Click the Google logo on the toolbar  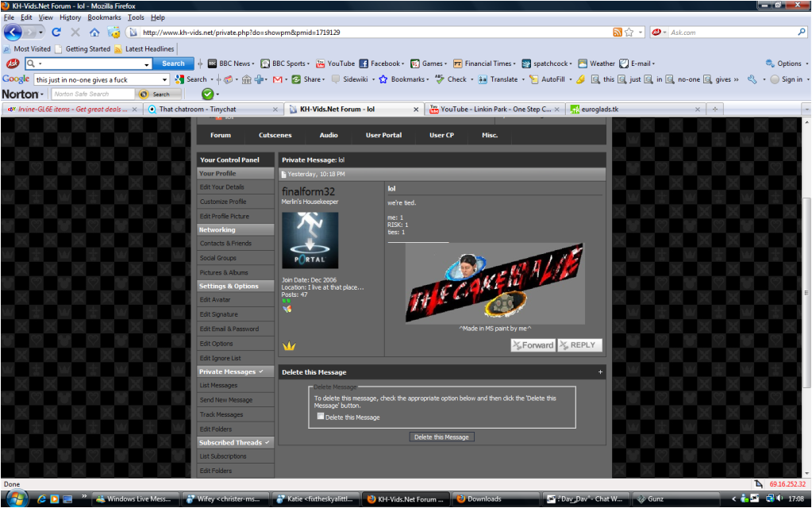point(16,79)
